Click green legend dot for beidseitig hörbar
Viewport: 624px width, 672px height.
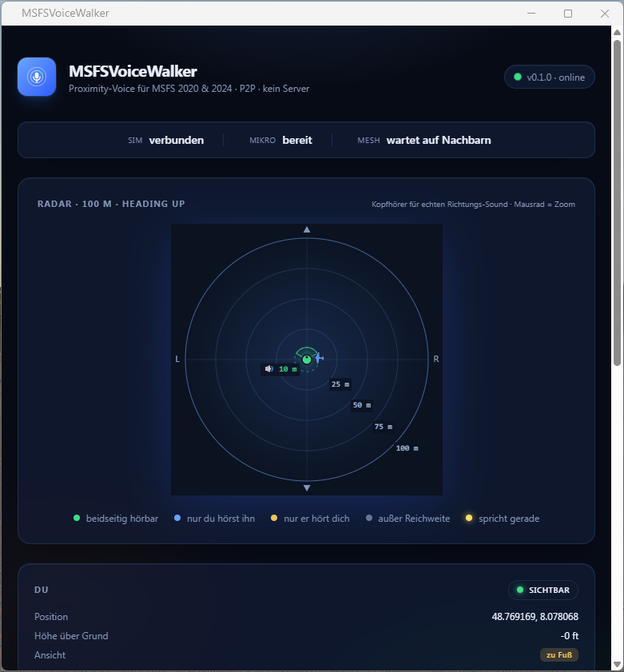pos(77,518)
